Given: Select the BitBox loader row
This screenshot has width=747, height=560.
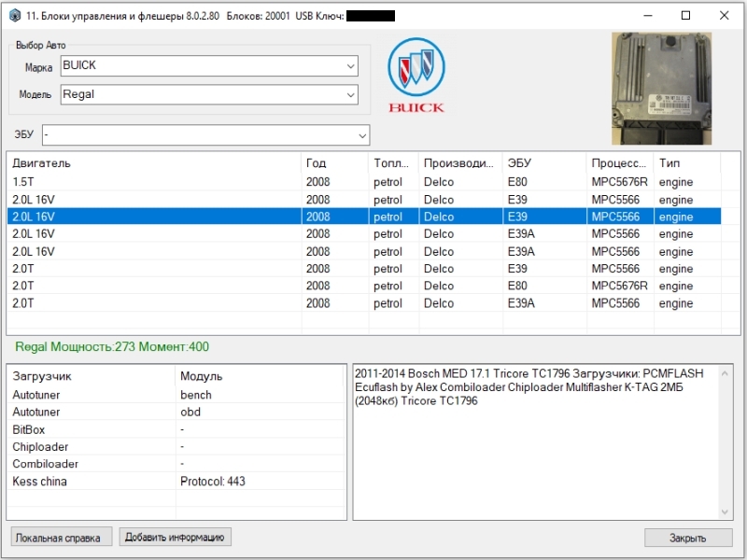Looking at the screenshot, I should tap(176, 429).
